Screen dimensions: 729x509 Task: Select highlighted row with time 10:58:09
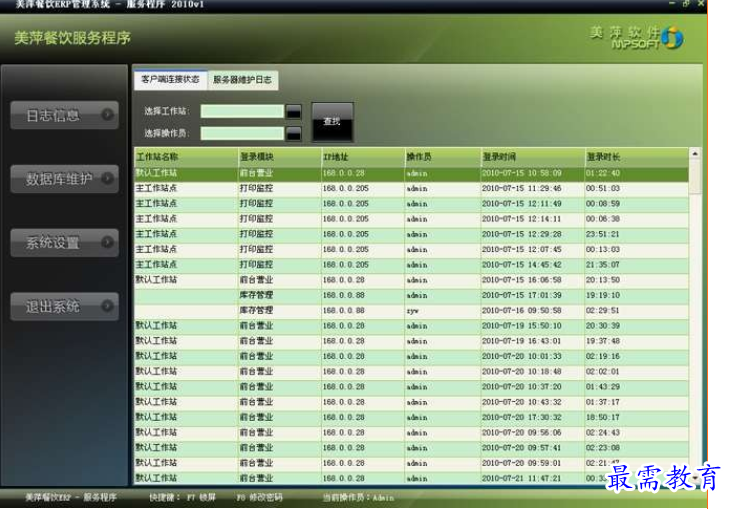(x=411, y=173)
